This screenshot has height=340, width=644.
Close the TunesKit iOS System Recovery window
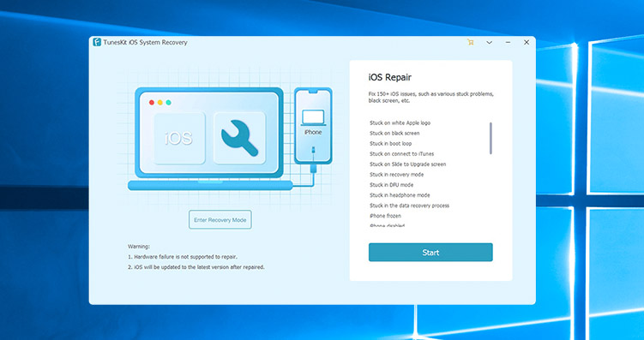(527, 42)
